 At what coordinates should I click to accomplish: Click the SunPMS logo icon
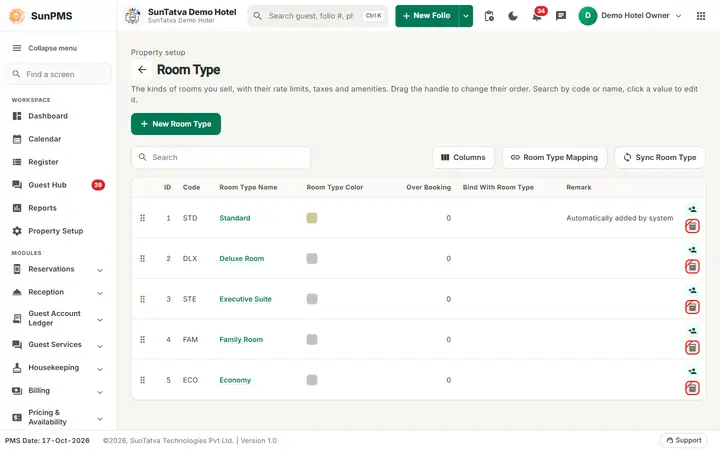tap(17, 16)
